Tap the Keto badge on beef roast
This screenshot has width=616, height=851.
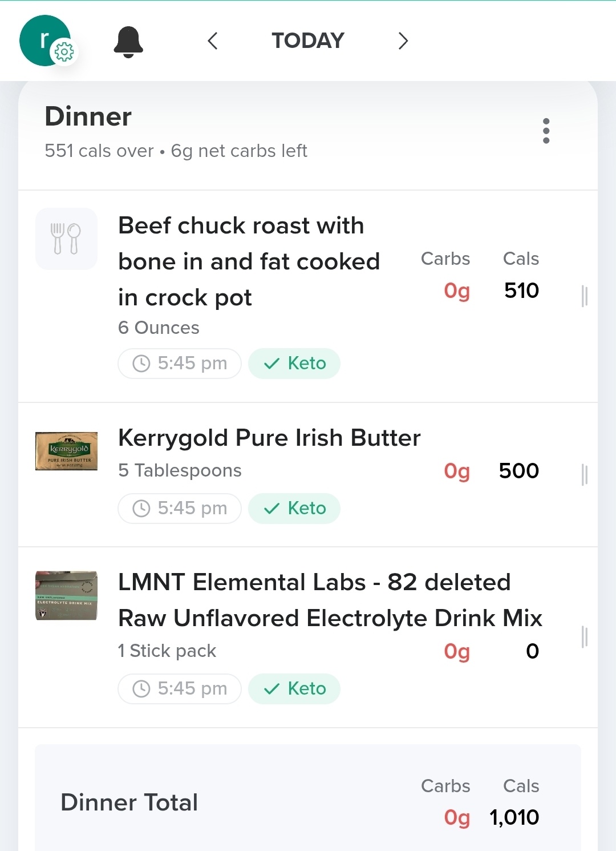[x=294, y=364]
